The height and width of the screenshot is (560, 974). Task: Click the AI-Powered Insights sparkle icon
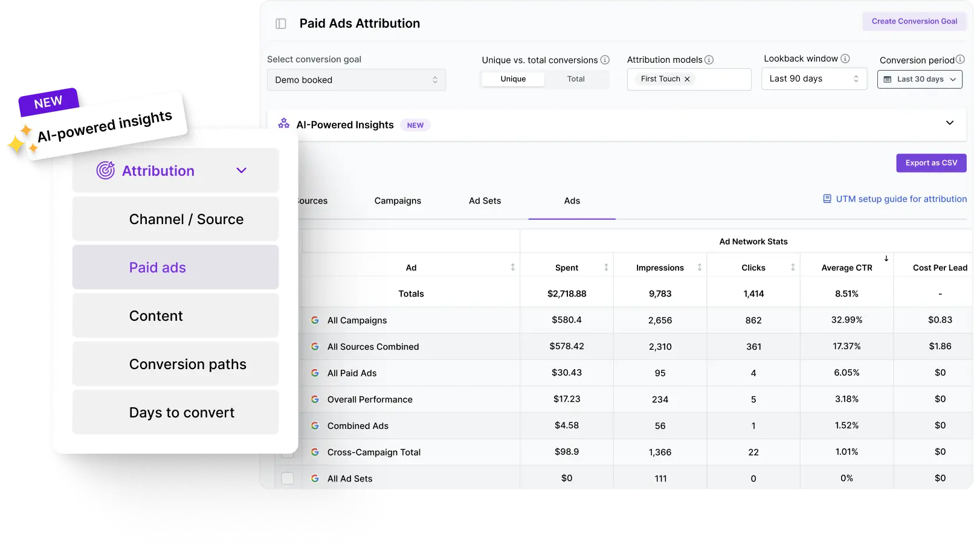click(283, 123)
